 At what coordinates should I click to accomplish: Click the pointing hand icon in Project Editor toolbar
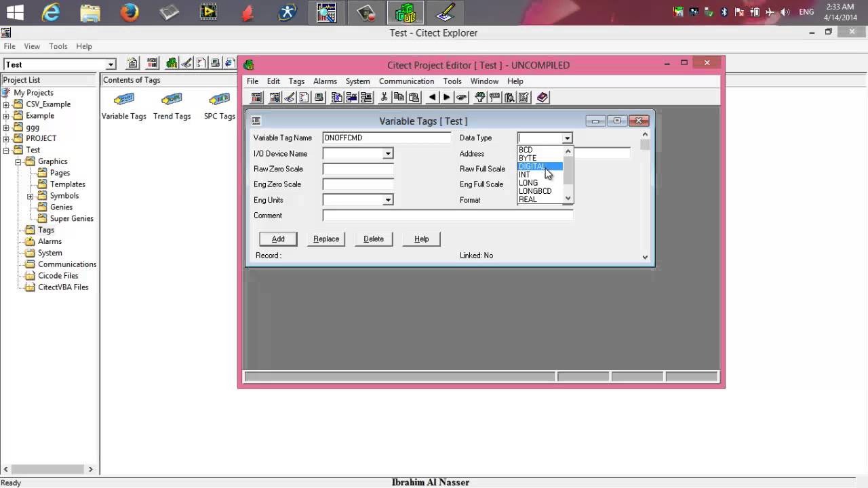[x=461, y=97]
